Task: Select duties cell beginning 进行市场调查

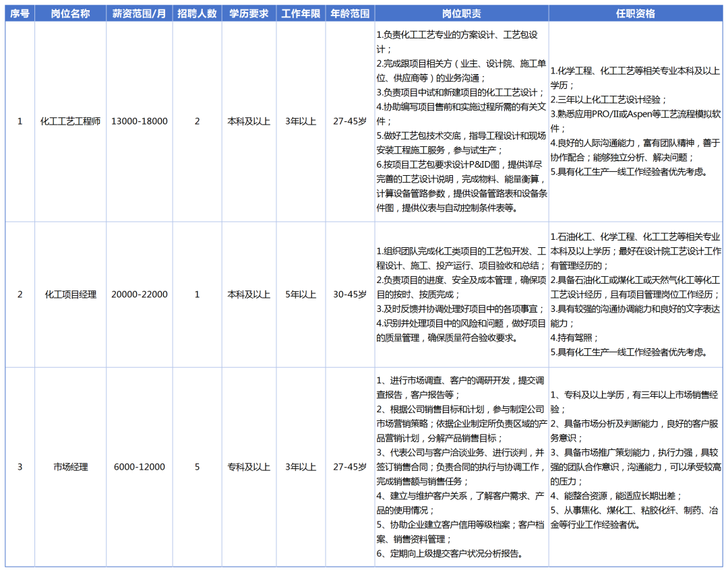Action: point(462,467)
